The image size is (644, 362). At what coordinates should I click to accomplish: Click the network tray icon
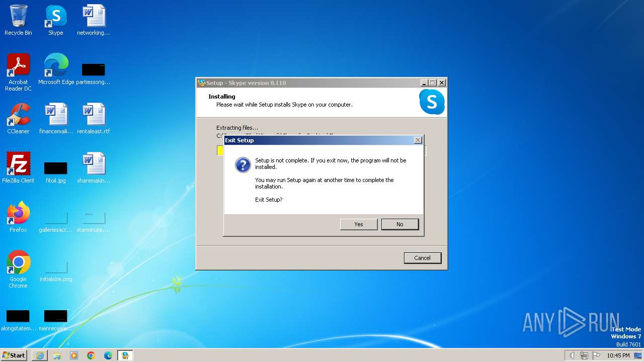click(584, 355)
